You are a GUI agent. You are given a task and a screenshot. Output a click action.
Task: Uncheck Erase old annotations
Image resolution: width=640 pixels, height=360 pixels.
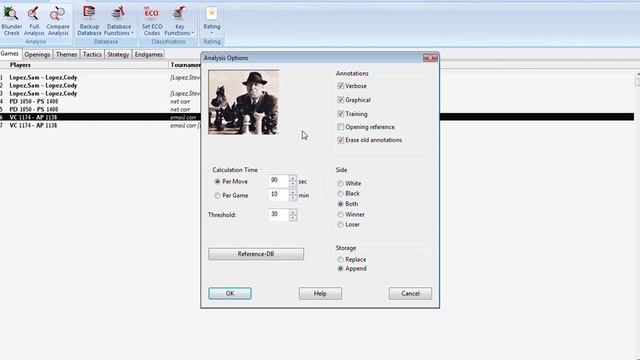tap(340, 140)
